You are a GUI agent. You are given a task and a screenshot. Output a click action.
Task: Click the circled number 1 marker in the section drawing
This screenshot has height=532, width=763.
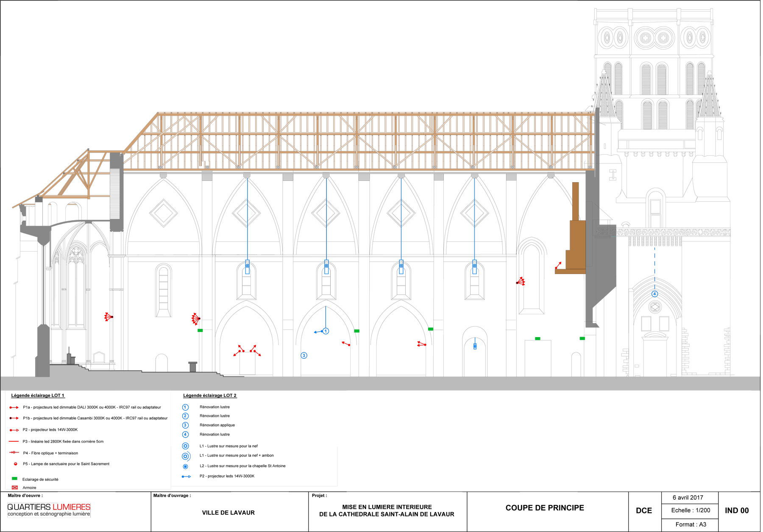[326, 331]
